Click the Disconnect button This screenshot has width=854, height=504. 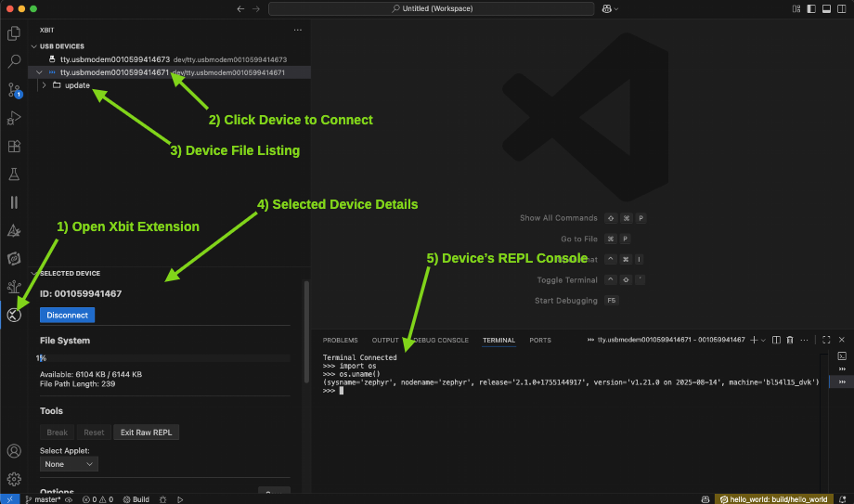pyautogui.click(x=67, y=315)
